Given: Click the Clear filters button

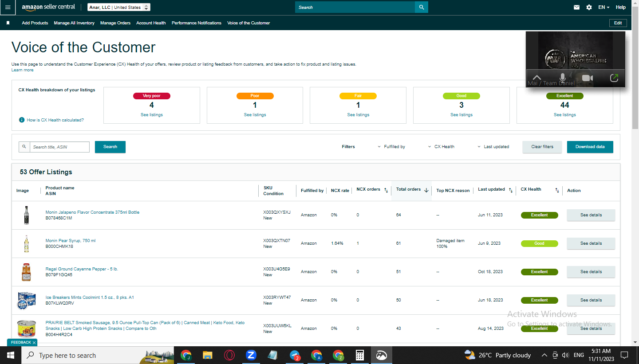Looking at the screenshot, I should [542, 147].
